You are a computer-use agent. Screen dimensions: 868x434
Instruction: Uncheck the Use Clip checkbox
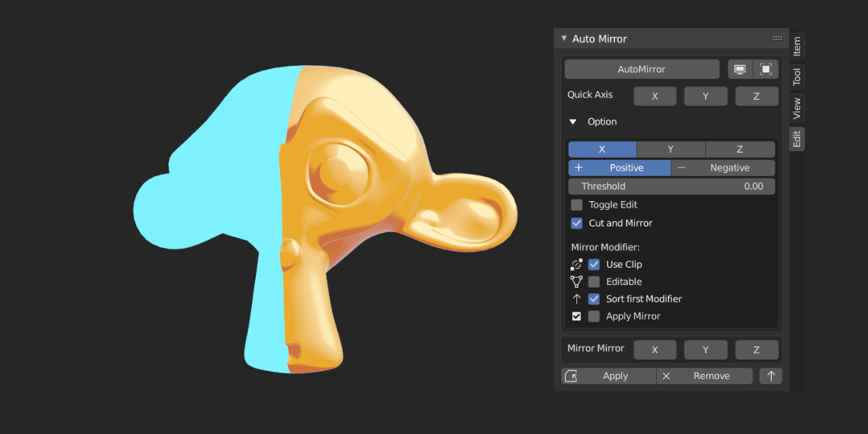592,264
